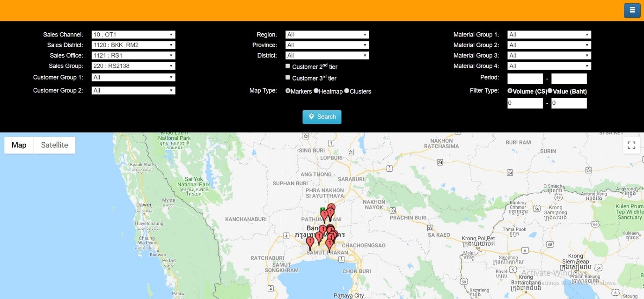Click the maximum filter value field
This screenshot has height=299, width=644.
pyautogui.click(x=569, y=103)
